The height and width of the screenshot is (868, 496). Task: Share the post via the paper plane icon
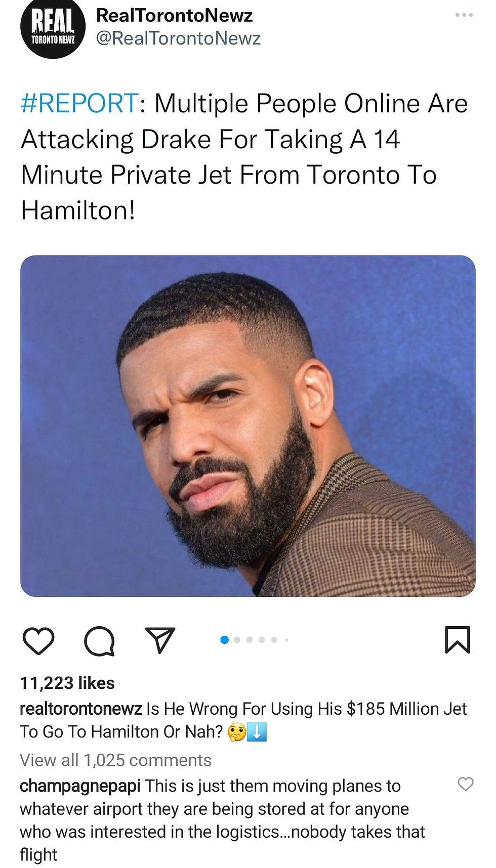pos(160,640)
